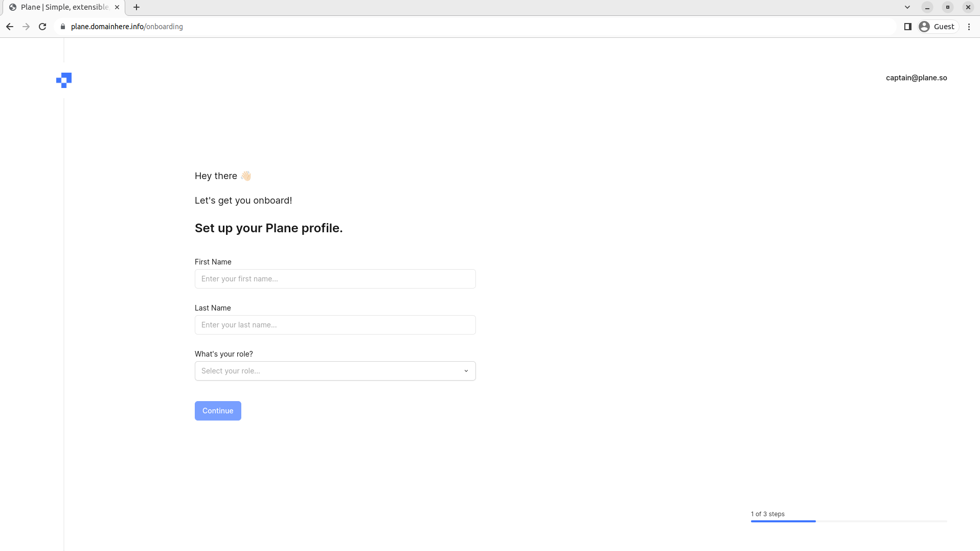Reload the onboarding page
The height and width of the screenshot is (551, 980).
(x=42, y=27)
